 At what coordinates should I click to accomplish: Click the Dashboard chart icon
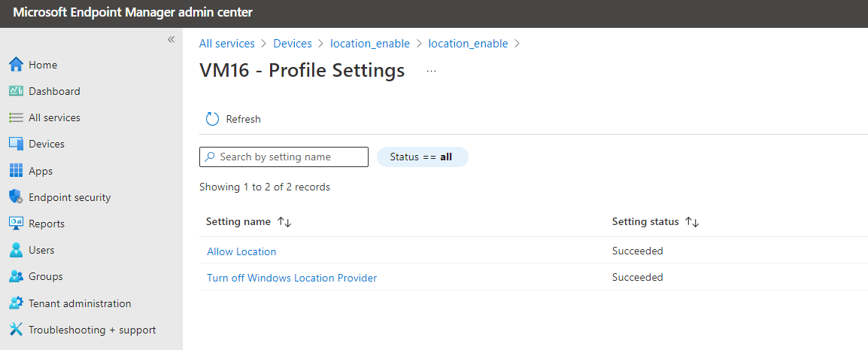tap(16, 91)
